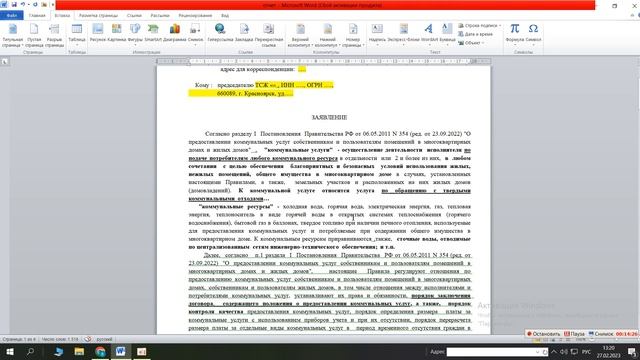
Task: Switch to Chrome in the taskbar
Action: pos(100,351)
